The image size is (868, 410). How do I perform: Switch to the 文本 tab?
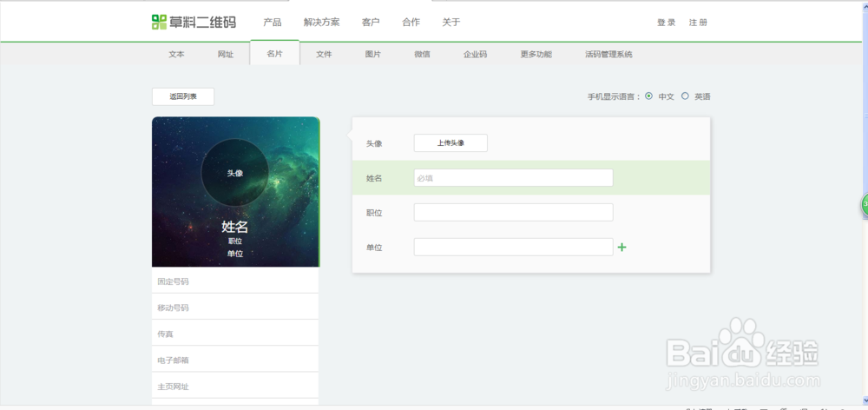click(x=176, y=55)
